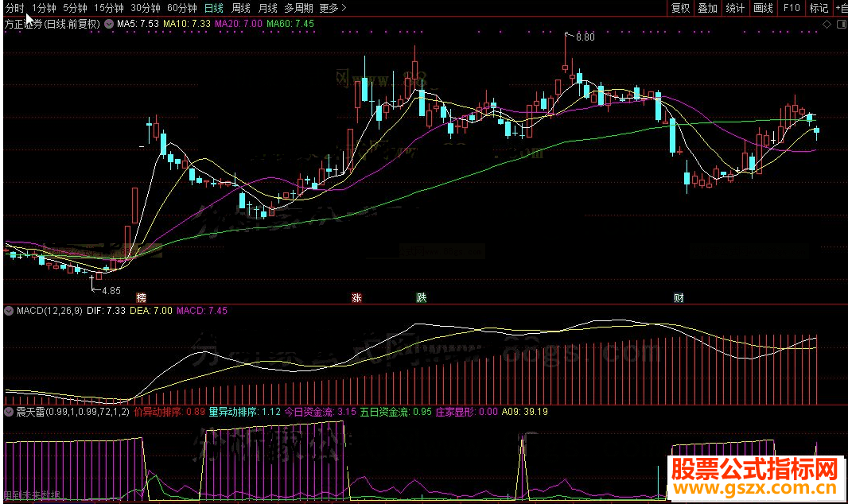Select the 60分钟 period tab
The height and width of the screenshot is (504, 848).
[x=181, y=8]
